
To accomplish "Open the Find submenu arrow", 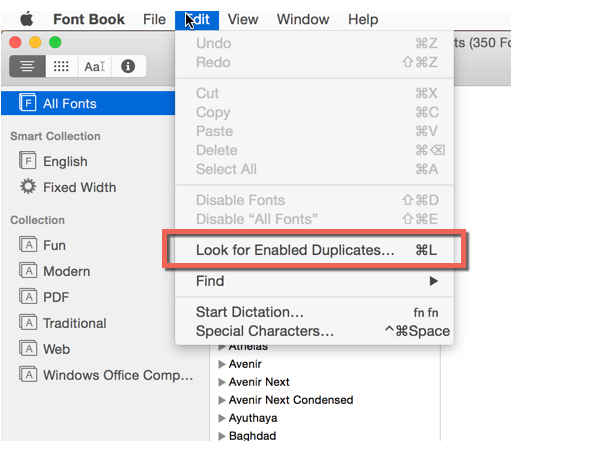I will click(433, 281).
